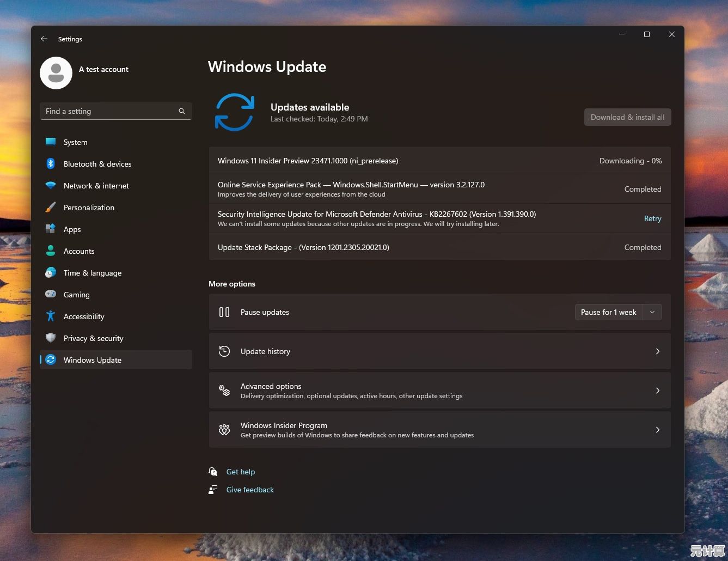Go to Time & language settings
The image size is (728, 561).
pyautogui.click(x=92, y=273)
